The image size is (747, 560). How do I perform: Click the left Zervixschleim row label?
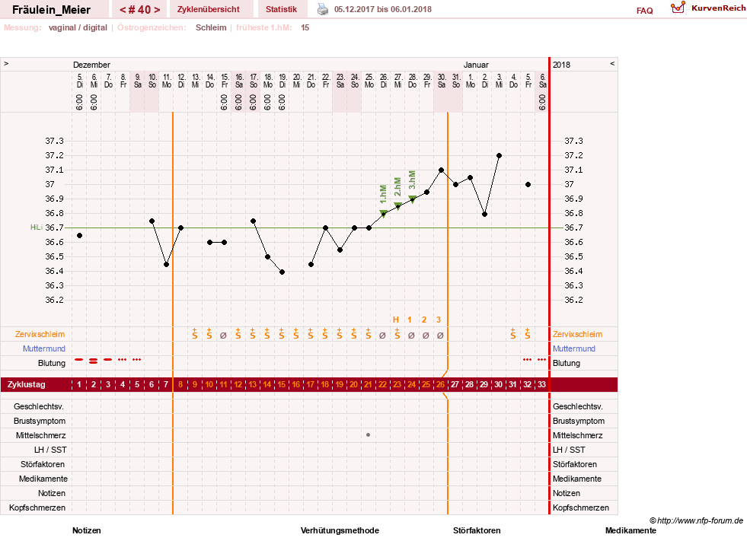tap(40, 334)
